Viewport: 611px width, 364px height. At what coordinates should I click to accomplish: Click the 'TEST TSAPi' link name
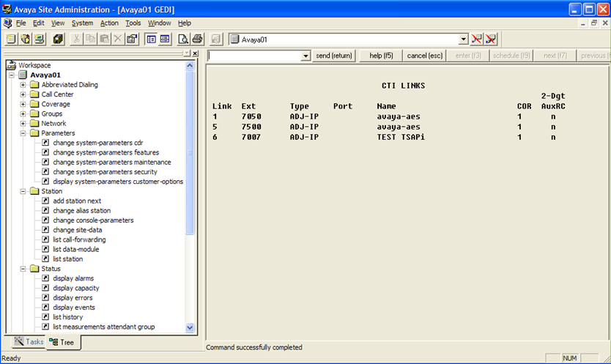tap(401, 137)
